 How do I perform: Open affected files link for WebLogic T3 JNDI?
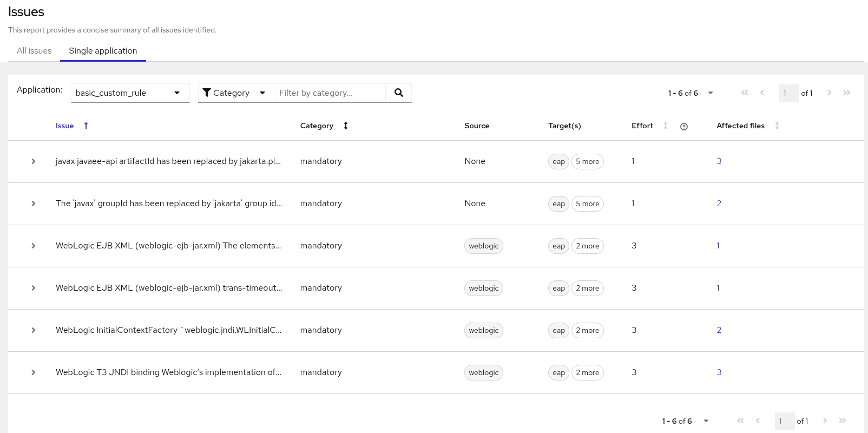(719, 372)
